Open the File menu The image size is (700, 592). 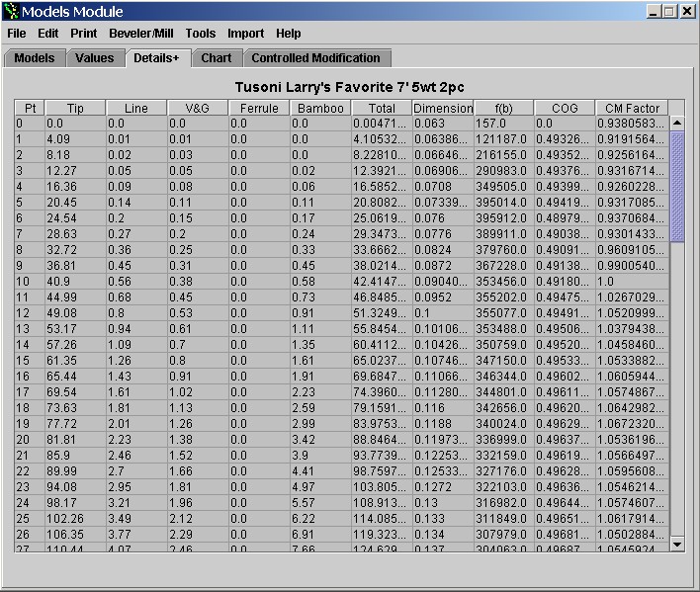[x=16, y=34]
